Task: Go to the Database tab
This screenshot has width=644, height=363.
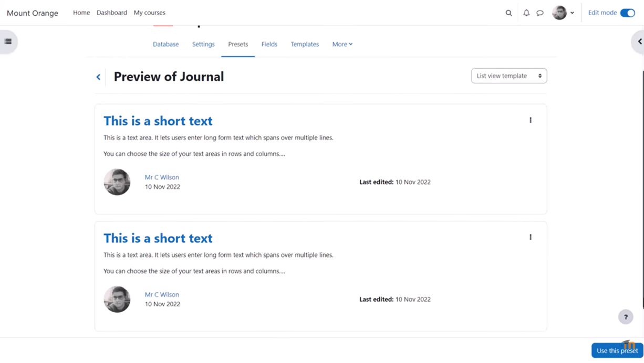Action: point(165,45)
